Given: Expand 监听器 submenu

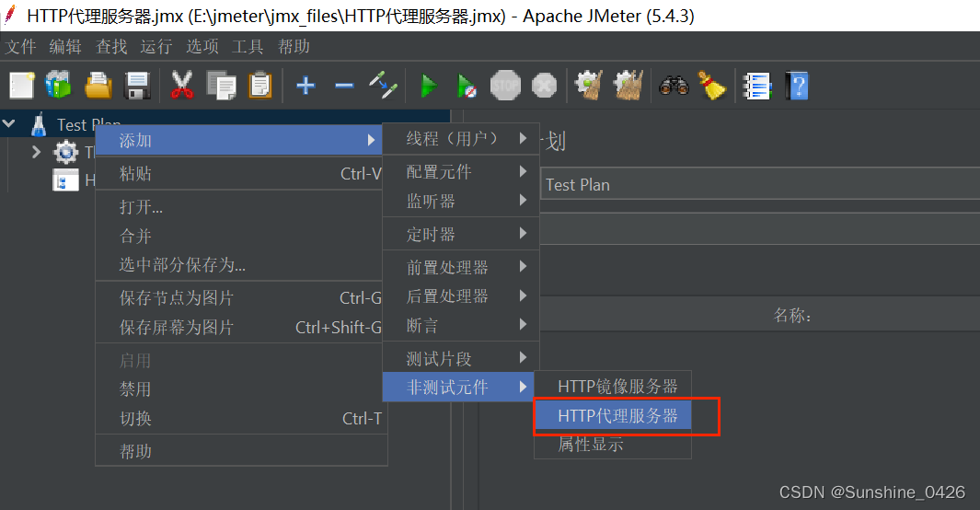Looking at the screenshot, I should (x=461, y=201).
